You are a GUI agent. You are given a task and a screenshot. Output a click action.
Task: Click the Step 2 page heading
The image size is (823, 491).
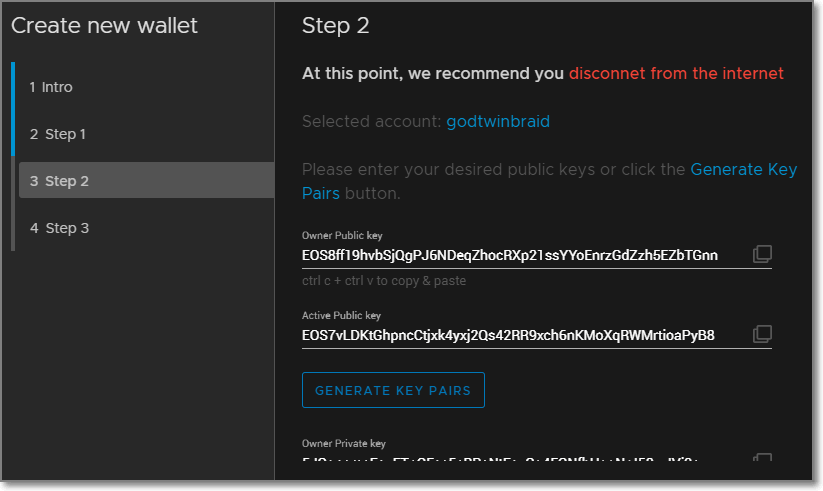pos(336,26)
